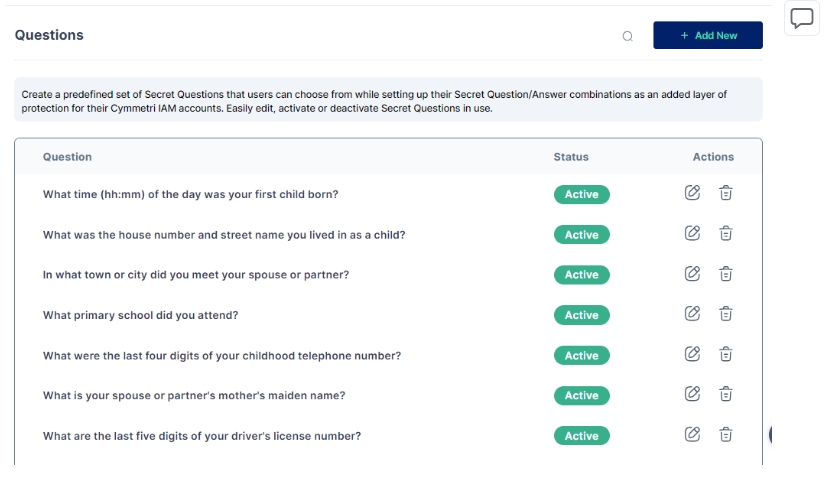Image resolution: width=825 pixels, height=489 pixels.
Task: Edit the first child born question
Action: pos(692,193)
